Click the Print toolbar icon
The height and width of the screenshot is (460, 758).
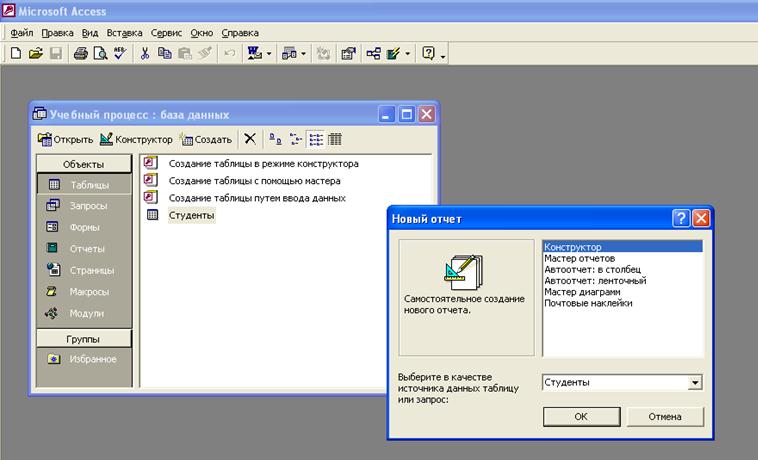point(81,53)
